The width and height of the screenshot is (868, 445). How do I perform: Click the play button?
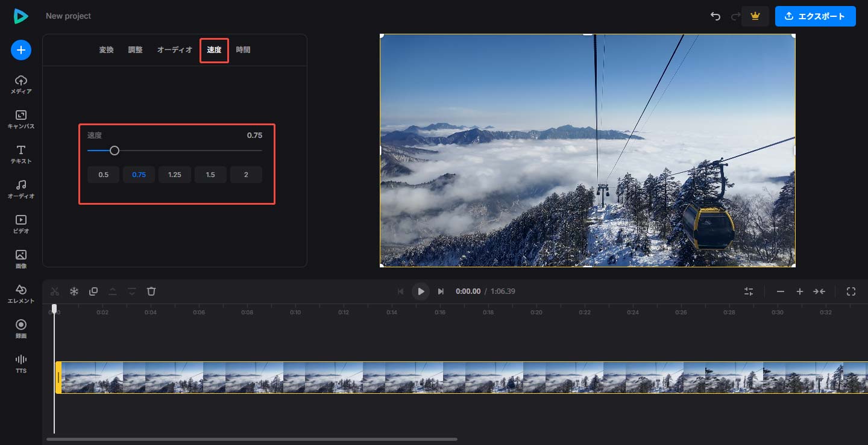pos(421,291)
